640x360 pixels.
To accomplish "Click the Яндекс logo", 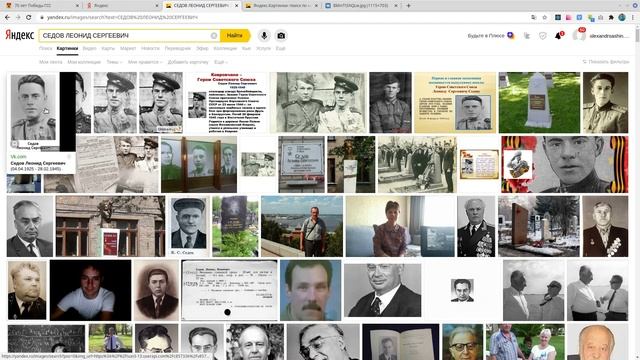I will [x=20, y=35].
